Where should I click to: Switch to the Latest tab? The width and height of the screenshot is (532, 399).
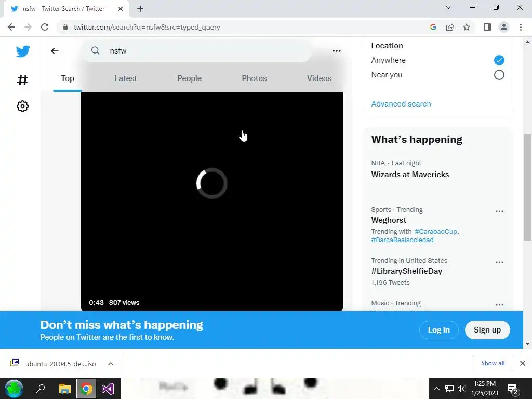[x=126, y=78]
